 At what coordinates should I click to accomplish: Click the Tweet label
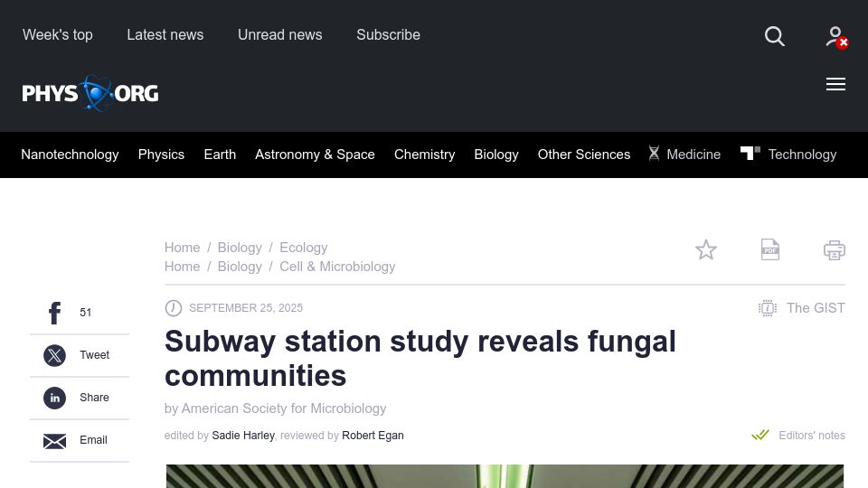[x=95, y=355]
